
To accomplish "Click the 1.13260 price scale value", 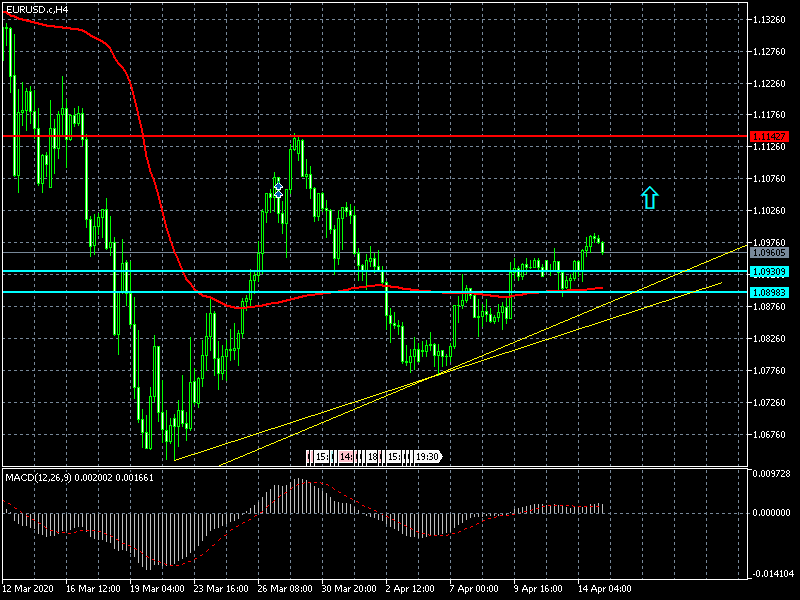I will [769, 20].
